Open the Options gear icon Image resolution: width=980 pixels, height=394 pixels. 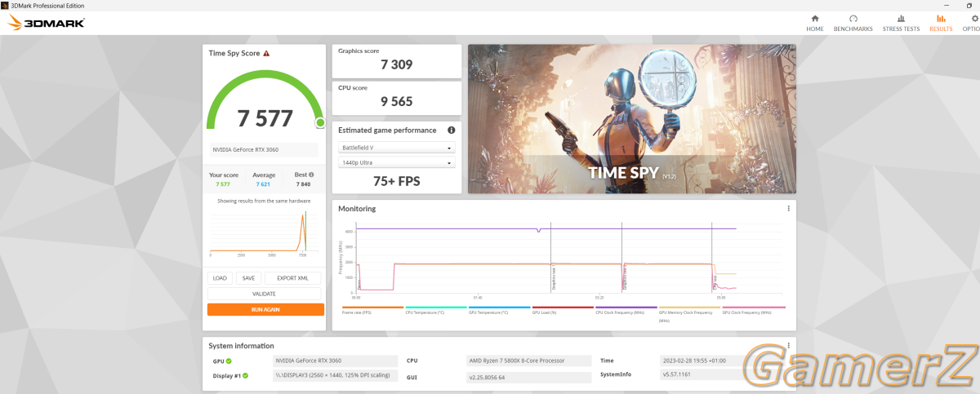pos(974,18)
